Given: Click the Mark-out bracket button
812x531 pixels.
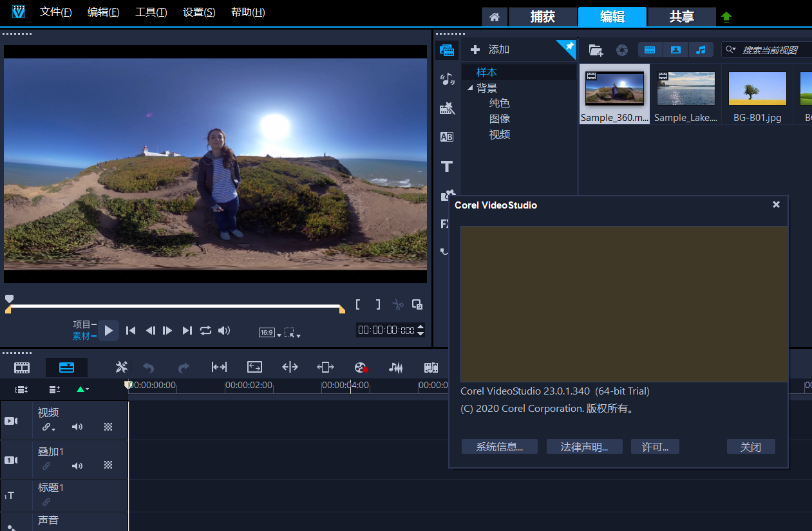Looking at the screenshot, I should [x=378, y=304].
